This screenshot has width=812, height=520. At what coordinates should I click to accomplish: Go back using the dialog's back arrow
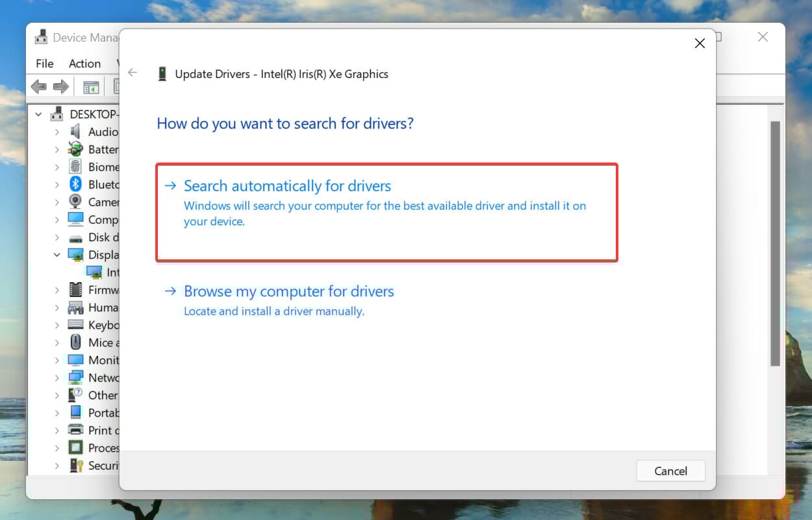133,73
